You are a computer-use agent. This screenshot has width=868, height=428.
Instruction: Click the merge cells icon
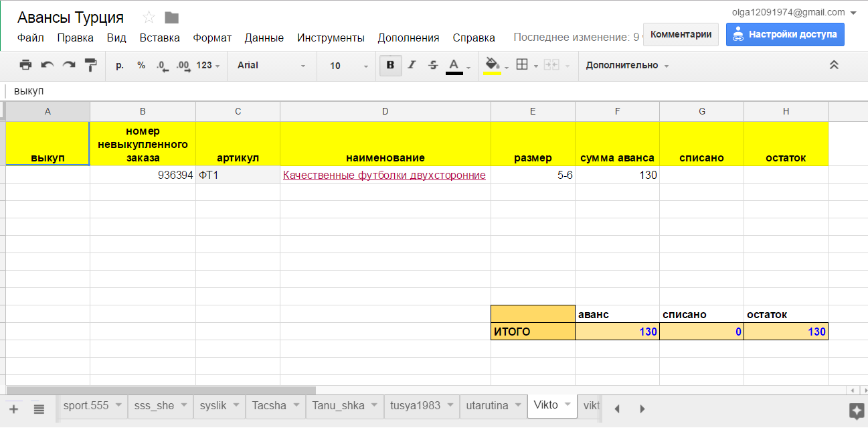click(x=551, y=65)
